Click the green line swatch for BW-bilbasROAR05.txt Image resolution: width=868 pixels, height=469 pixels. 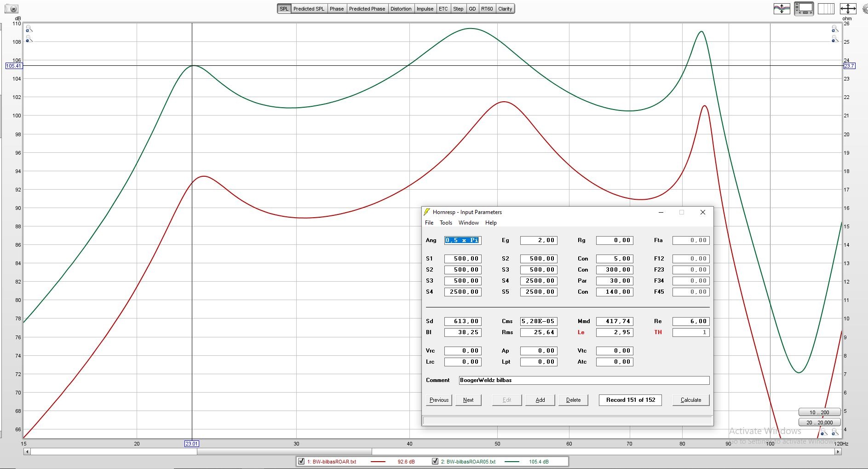[512, 462]
